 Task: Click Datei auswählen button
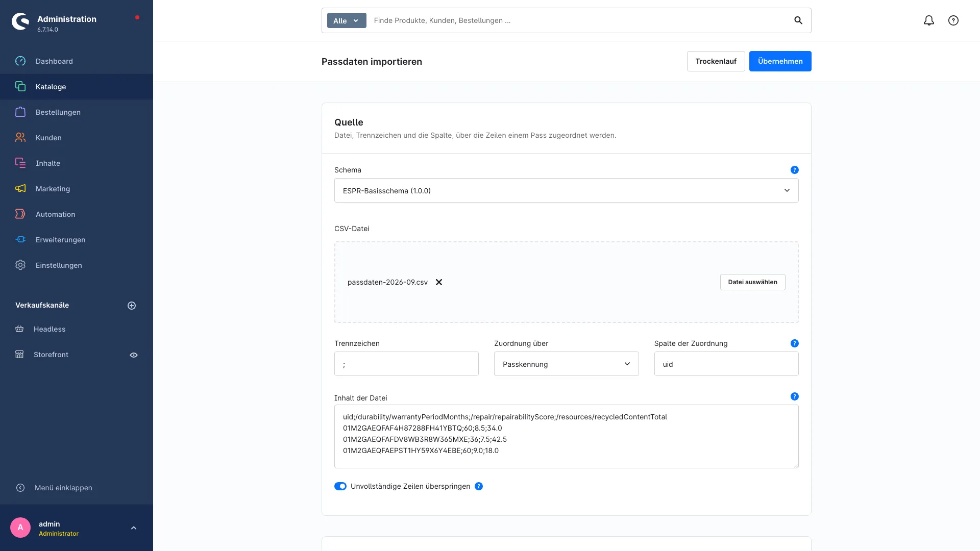[x=752, y=282]
